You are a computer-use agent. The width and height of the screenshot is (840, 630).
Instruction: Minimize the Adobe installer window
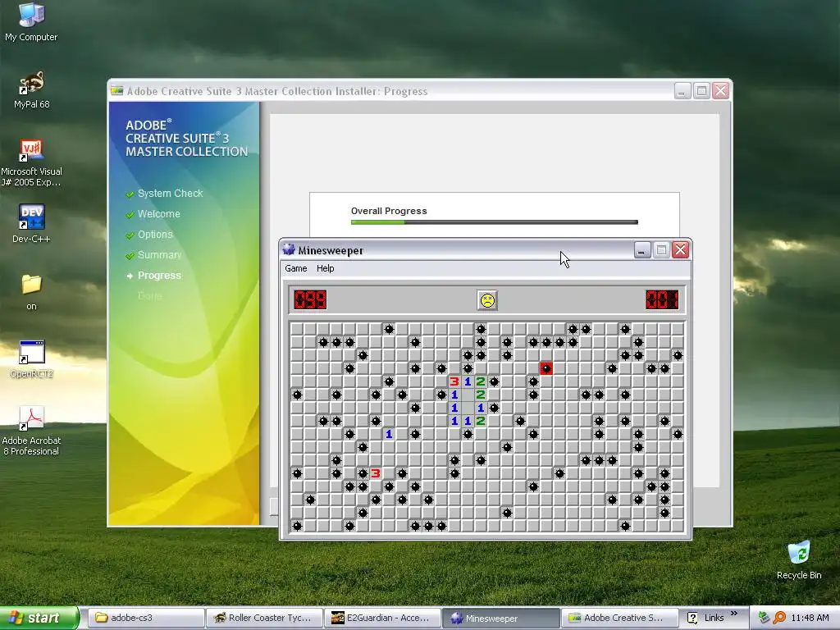pyautogui.click(x=682, y=91)
